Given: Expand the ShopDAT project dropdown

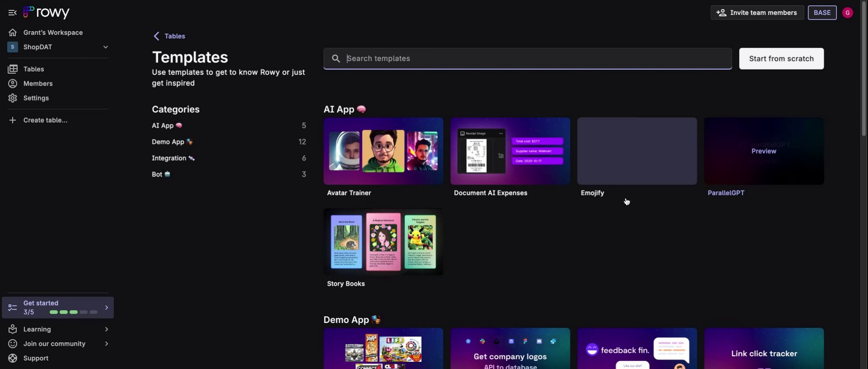Looking at the screenshot, I should [105, 47].
